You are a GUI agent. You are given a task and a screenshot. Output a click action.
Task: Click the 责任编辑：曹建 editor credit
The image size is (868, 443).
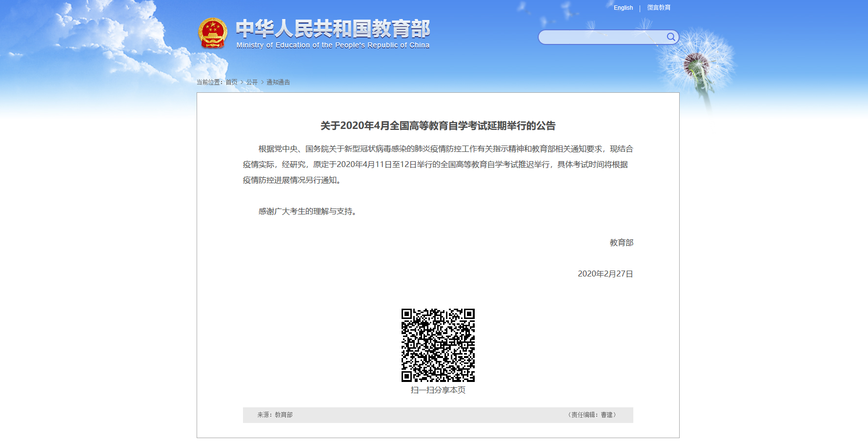click(x=592, y=415)
